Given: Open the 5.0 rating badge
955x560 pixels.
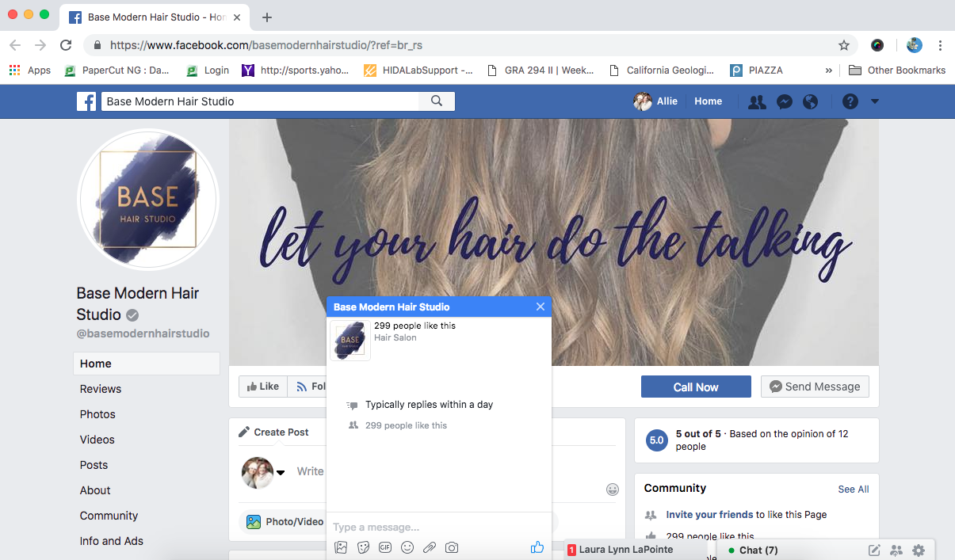Looking at the screenshot, I should click(x=656, y=440).
